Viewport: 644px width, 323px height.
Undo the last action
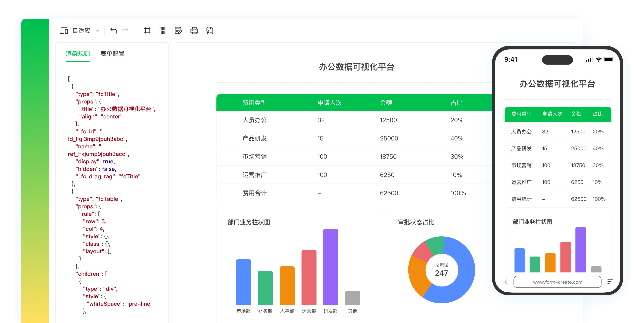[x=114, y=30]
